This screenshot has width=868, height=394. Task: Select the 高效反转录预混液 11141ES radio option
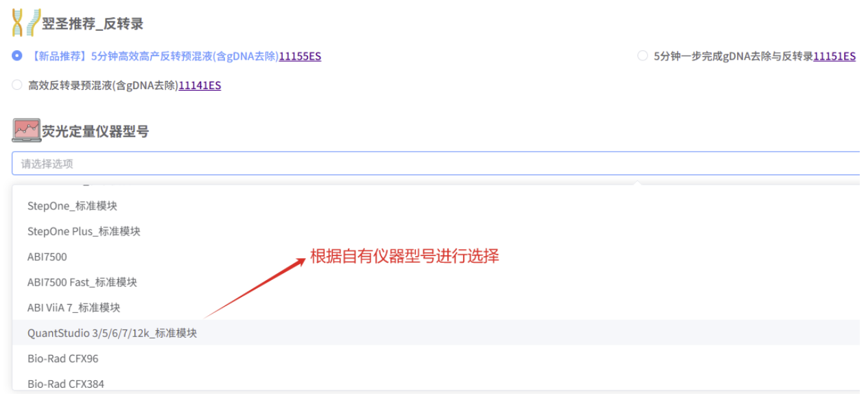point(17,85)
